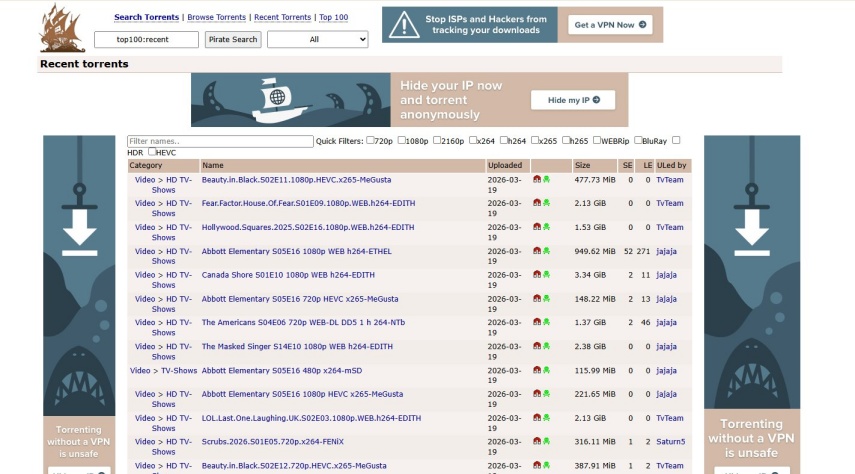
Task: Click green skull for Abbott Elementary 480p row
Action: [546, 370]
